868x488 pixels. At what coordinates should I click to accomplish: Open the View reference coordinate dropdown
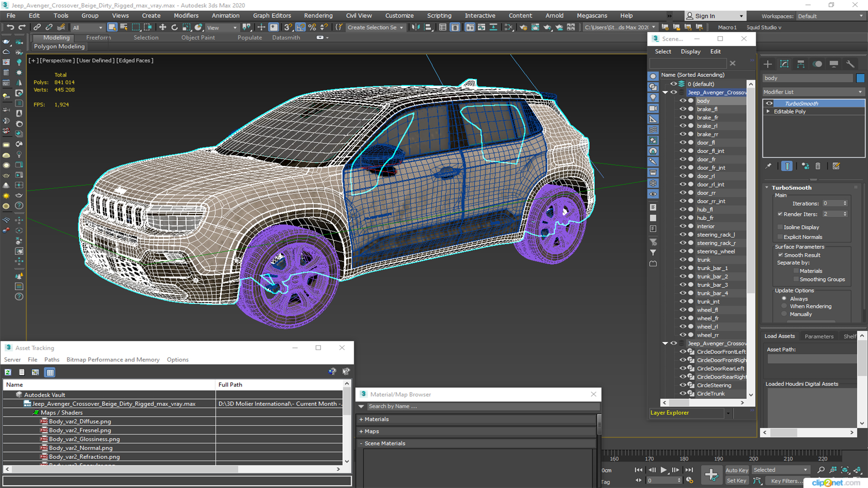(222, 28)
